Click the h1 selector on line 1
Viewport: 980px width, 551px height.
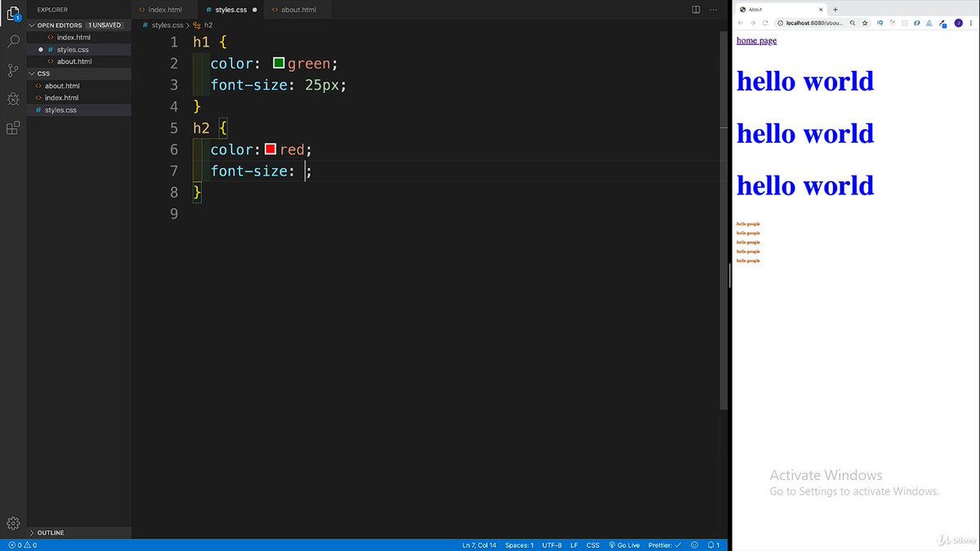pos(202,42)
